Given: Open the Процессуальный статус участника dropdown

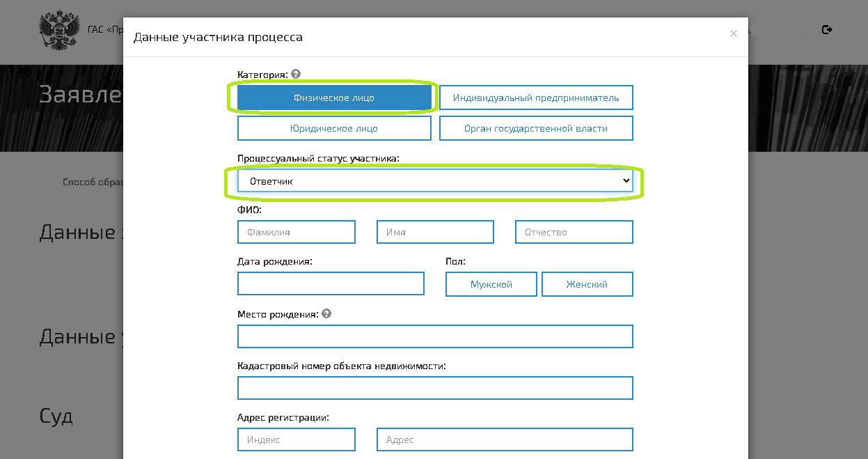Looking at the screenshot, I should [x=435, y=181].
